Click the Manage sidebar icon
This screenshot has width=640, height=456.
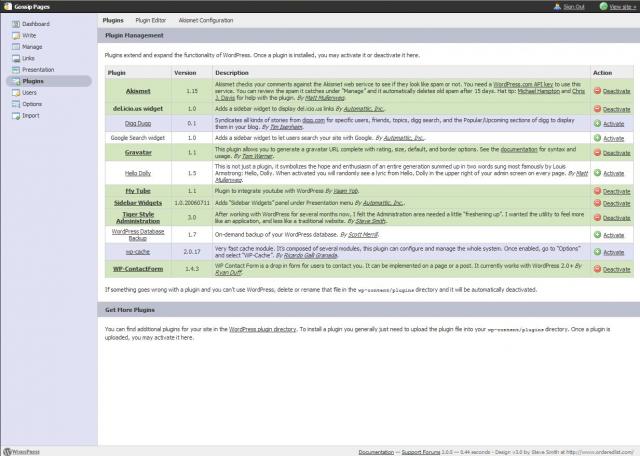[16, 47]
